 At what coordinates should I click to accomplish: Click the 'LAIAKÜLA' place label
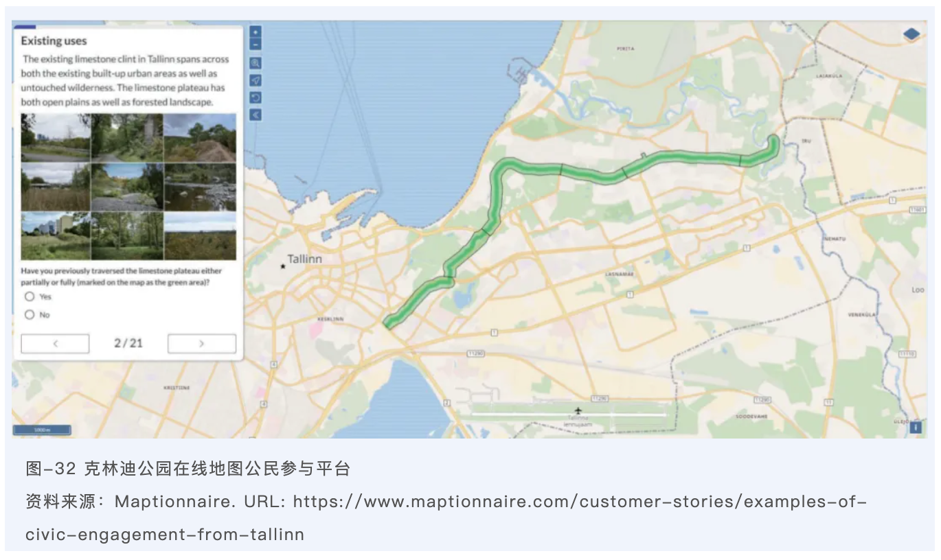(x=828, y=75)
